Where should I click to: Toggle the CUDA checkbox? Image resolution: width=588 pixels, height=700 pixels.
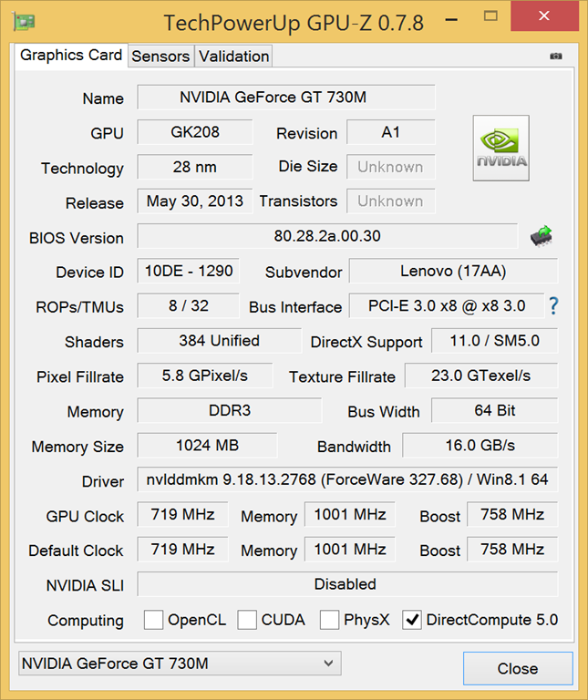click(x=247, y=620)
